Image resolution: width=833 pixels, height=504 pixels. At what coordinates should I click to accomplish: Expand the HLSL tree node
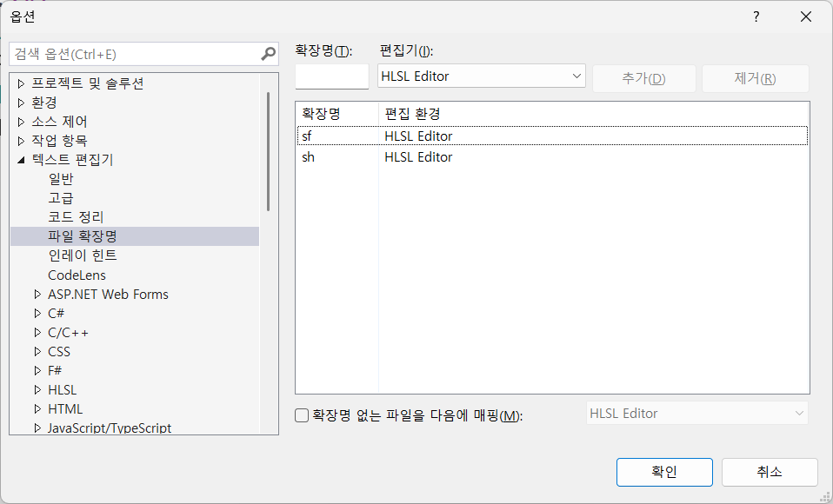coord(37,389)
